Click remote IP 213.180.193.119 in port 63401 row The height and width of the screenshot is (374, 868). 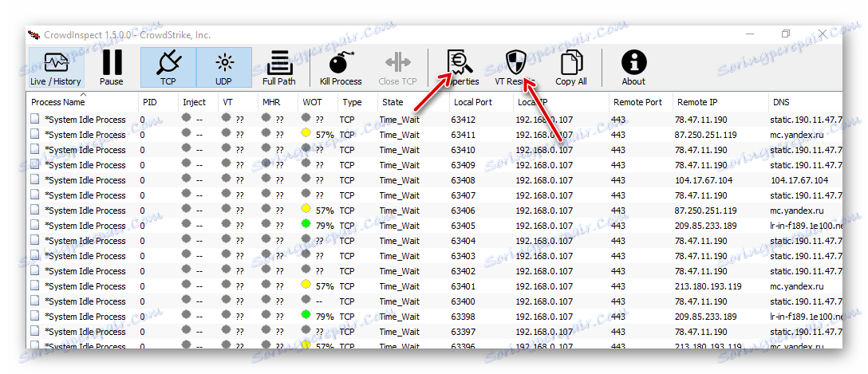pos(708,286)
